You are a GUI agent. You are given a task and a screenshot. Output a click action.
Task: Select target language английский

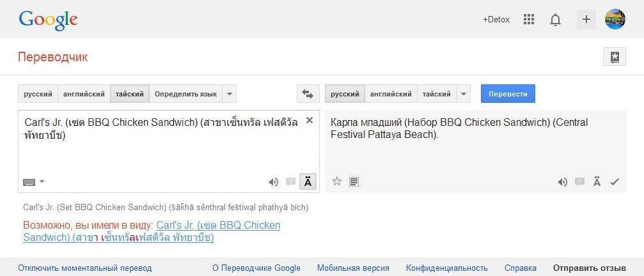[x=391, y=94]
